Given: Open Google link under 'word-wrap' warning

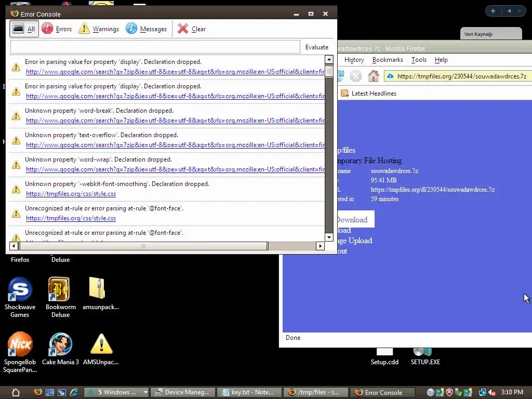Looking at the screenshot, I should click(175, 169).
